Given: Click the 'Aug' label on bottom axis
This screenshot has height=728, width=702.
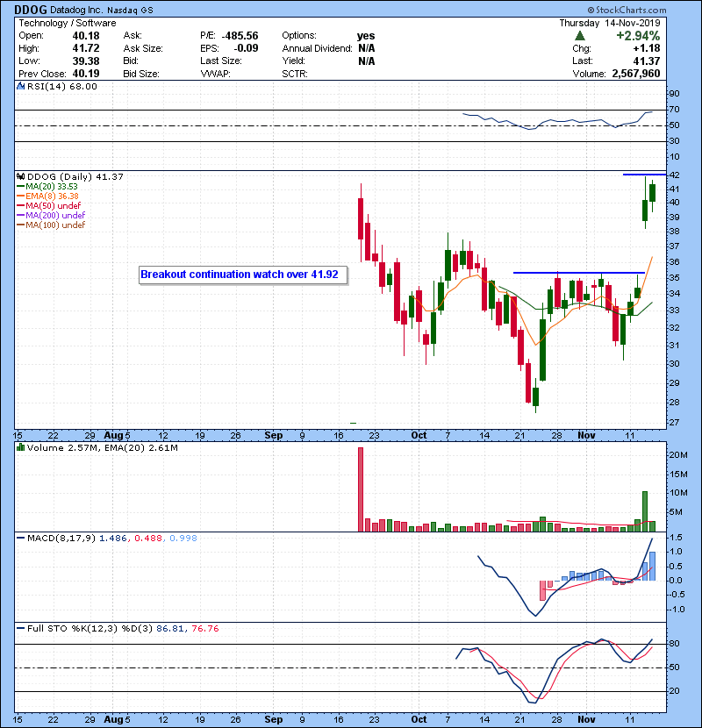Looking at the screenshot, I should click(113, 719).
